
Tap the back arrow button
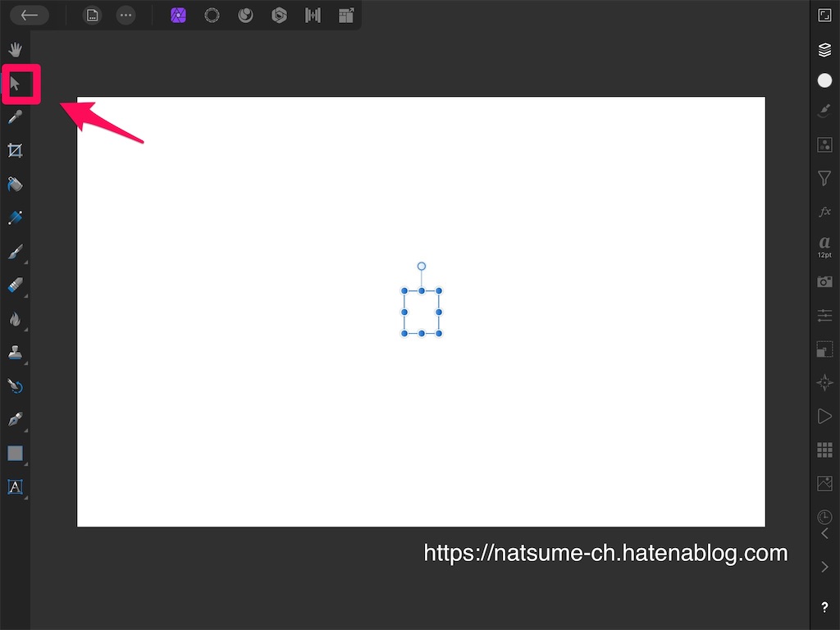(x=30, y=15)
